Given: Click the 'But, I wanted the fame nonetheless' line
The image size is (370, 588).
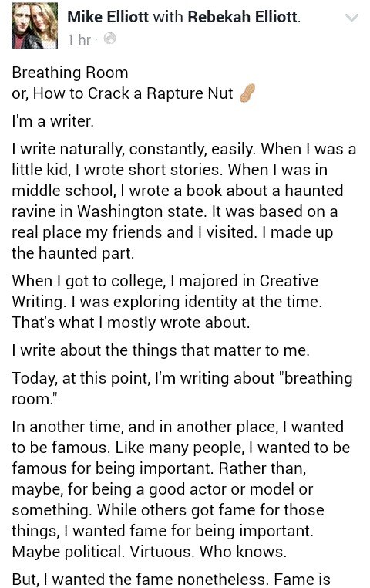Looking at the screenshot, I should pos(171,579).
